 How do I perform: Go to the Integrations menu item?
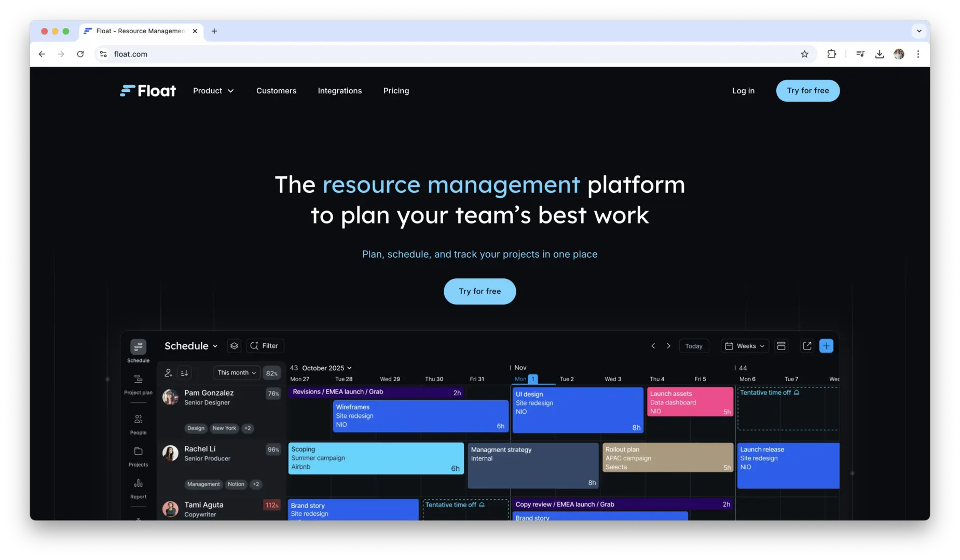coord(339,91)
